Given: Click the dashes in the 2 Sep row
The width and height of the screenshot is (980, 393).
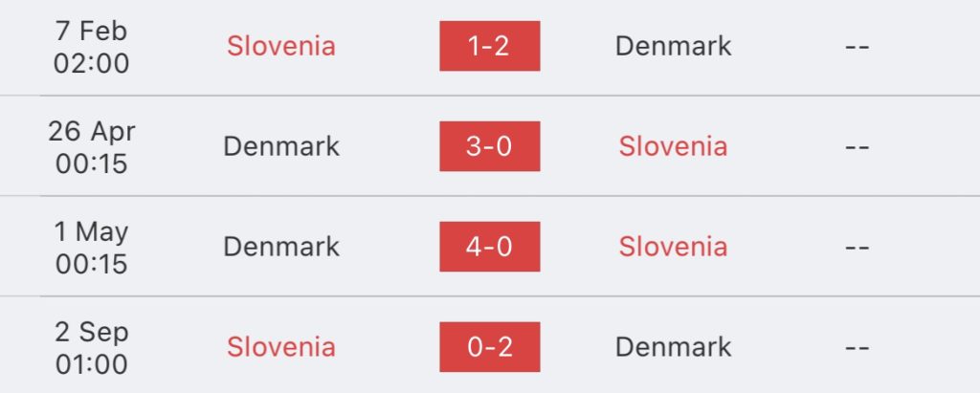Looking at the screenshot, I should pyautogui.click(x=857, y=348).
